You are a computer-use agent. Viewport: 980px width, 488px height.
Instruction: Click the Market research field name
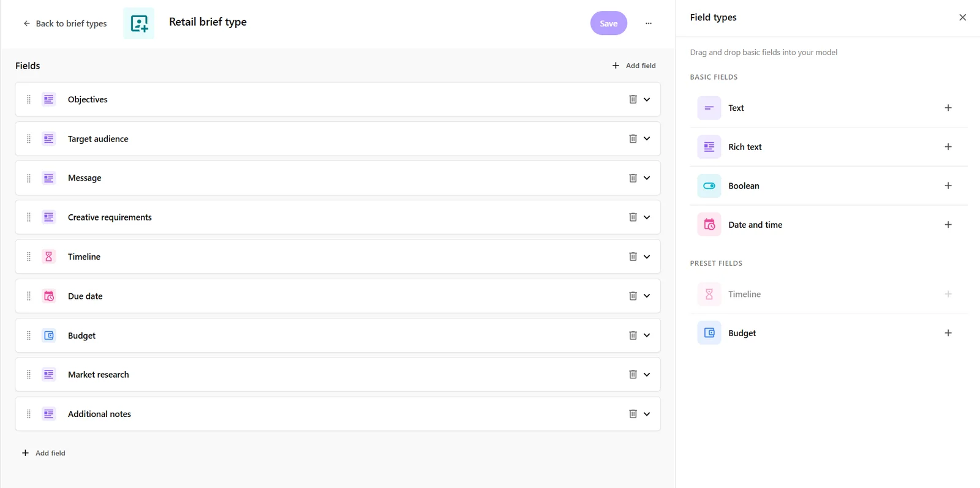(x=99, y=375)
